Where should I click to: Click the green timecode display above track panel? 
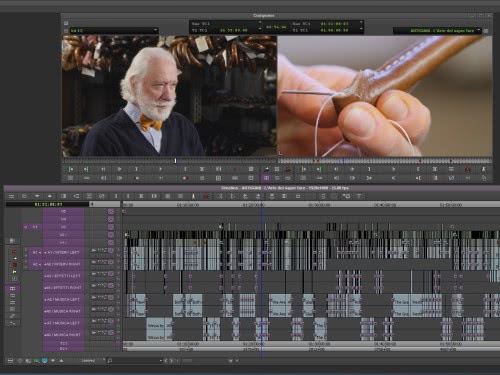[x=48, y=204]
